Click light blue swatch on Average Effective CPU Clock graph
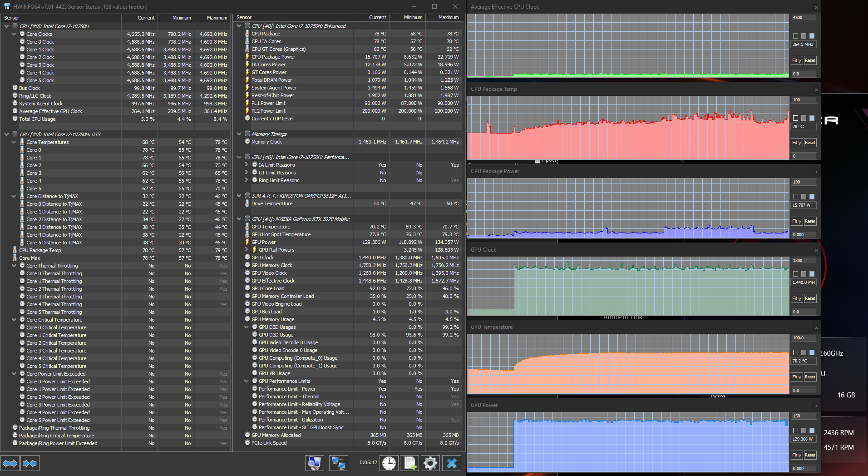The image size is (868, 476). tap(812, 36)
